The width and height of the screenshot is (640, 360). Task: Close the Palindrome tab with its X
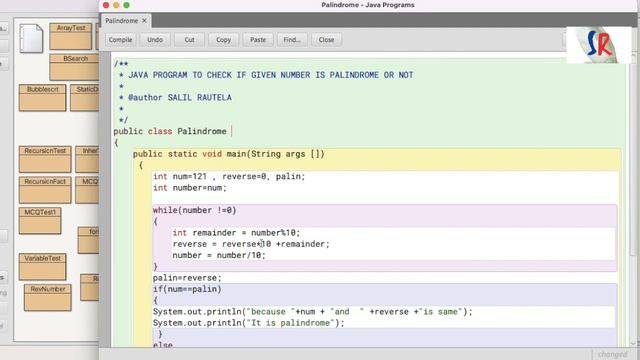(144, 20)
